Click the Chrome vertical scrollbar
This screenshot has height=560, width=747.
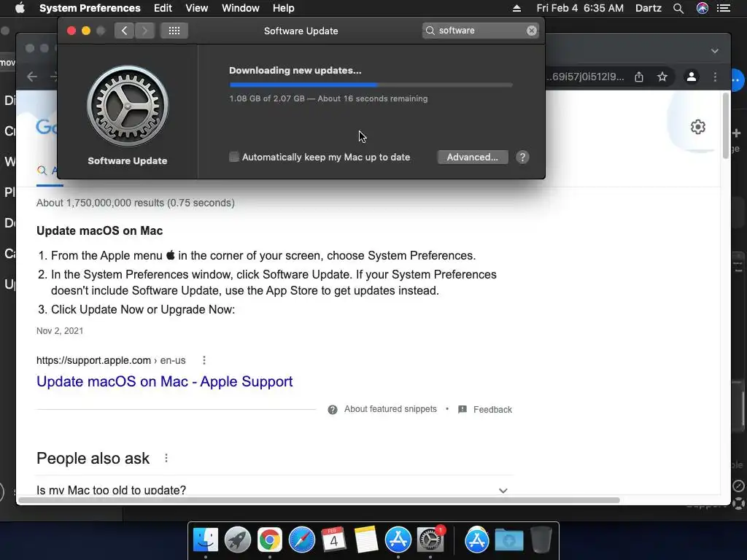pos(726,125)
